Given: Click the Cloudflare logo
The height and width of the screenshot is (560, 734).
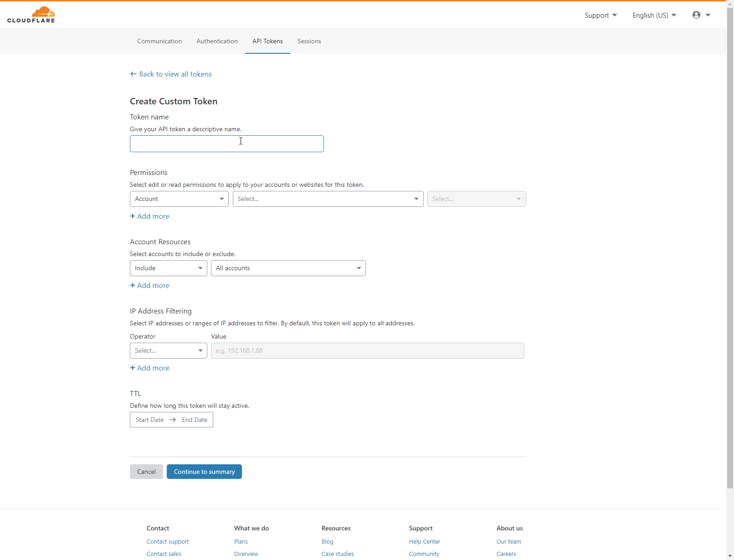Looking at the screenshot, I should click(31, 15).
